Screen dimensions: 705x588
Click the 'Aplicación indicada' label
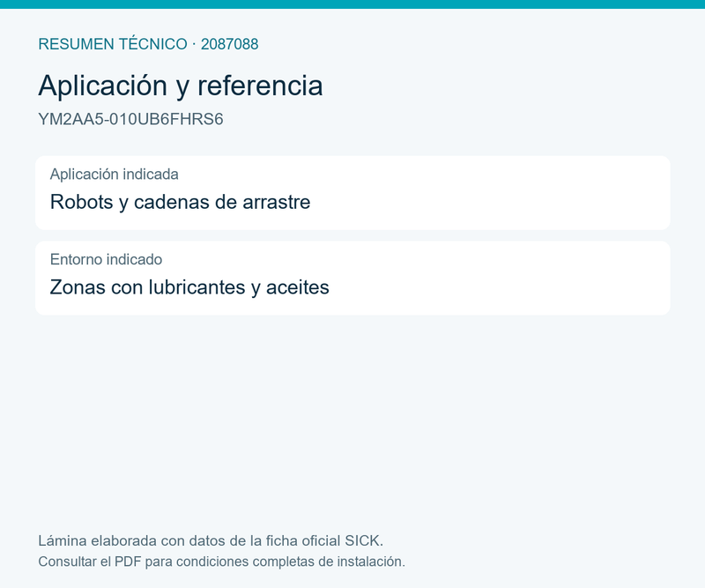point(115,174)
